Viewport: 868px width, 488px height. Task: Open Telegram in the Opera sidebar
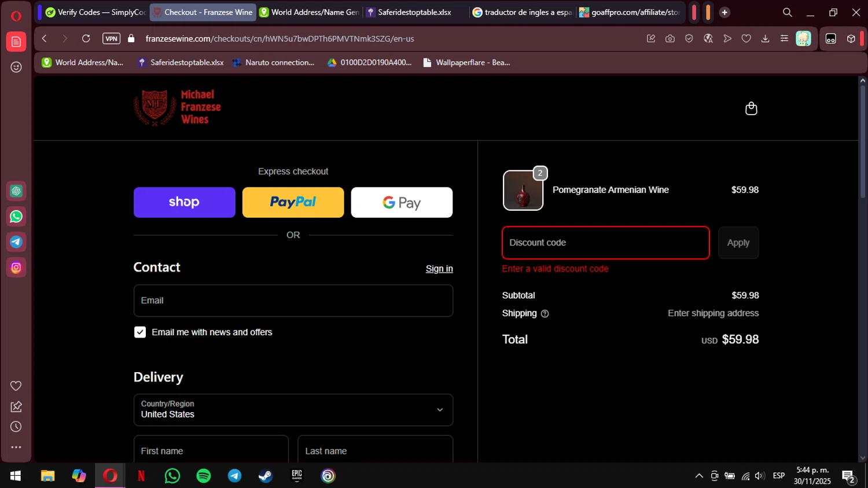16,242
